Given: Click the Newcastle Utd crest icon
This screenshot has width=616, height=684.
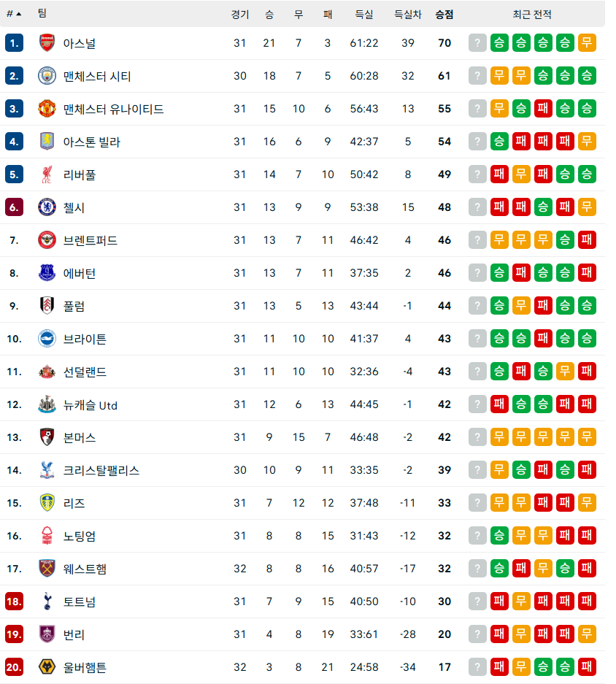Looking at the screenshot, I should pyautogui.click(x=47, y=404).
